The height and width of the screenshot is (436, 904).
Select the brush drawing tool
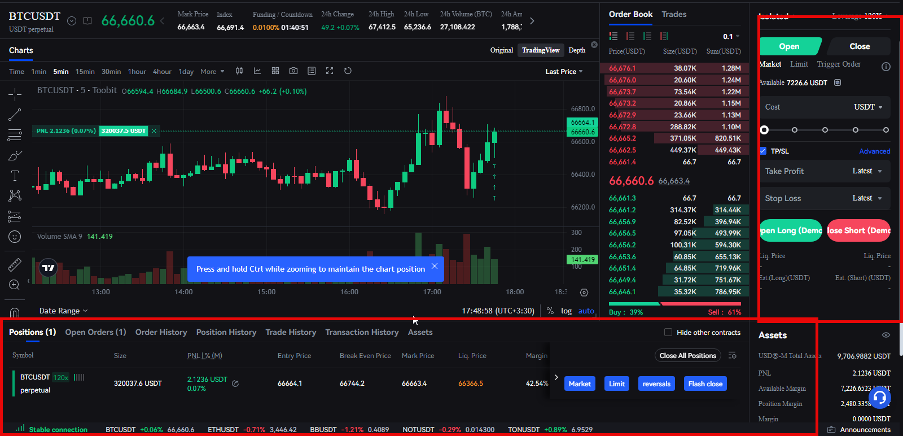(x=15, y=156)
